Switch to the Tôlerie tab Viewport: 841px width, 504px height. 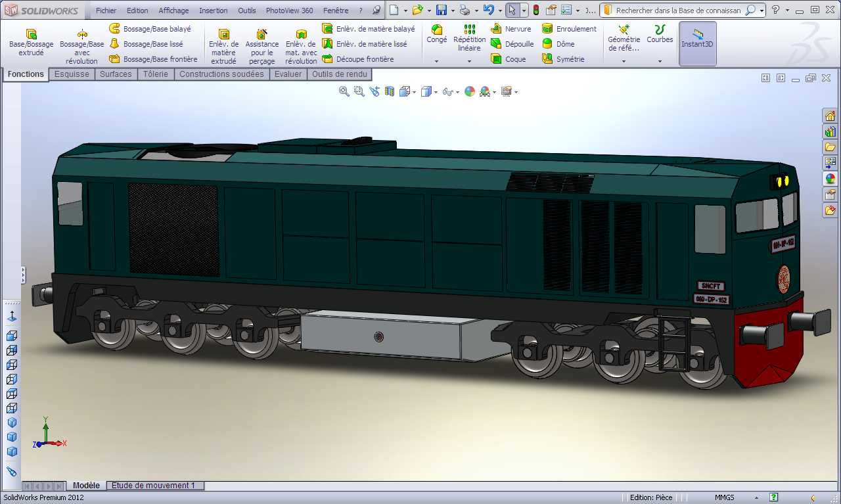click(x=155, y=74)
